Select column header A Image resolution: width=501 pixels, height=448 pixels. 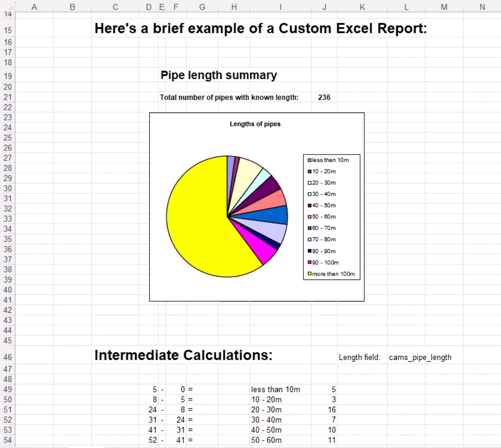click(x=34, y=7)
